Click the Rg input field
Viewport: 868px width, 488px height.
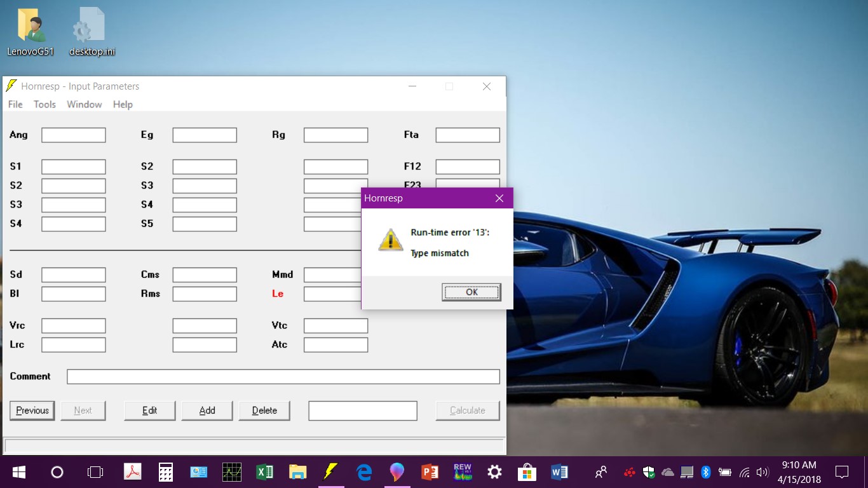tap(336, 135)
